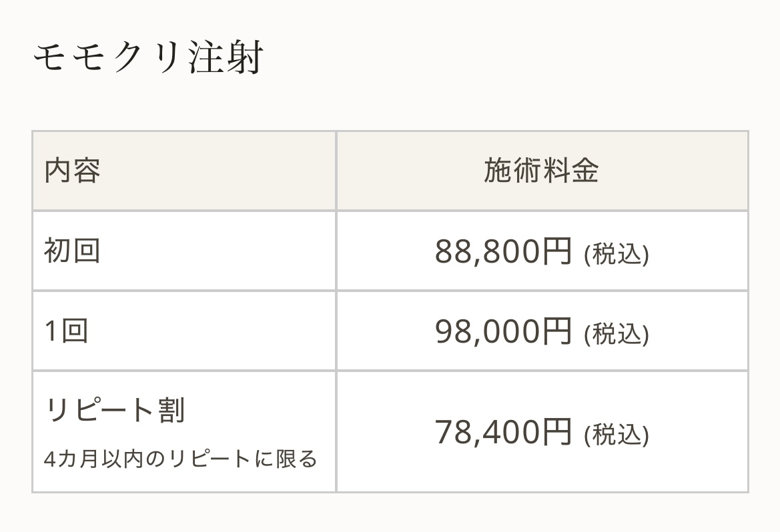Click the 円 symbol after 88,800
Image resolution: width=780 pixels, height=532 pixels.
coord(556,251)
